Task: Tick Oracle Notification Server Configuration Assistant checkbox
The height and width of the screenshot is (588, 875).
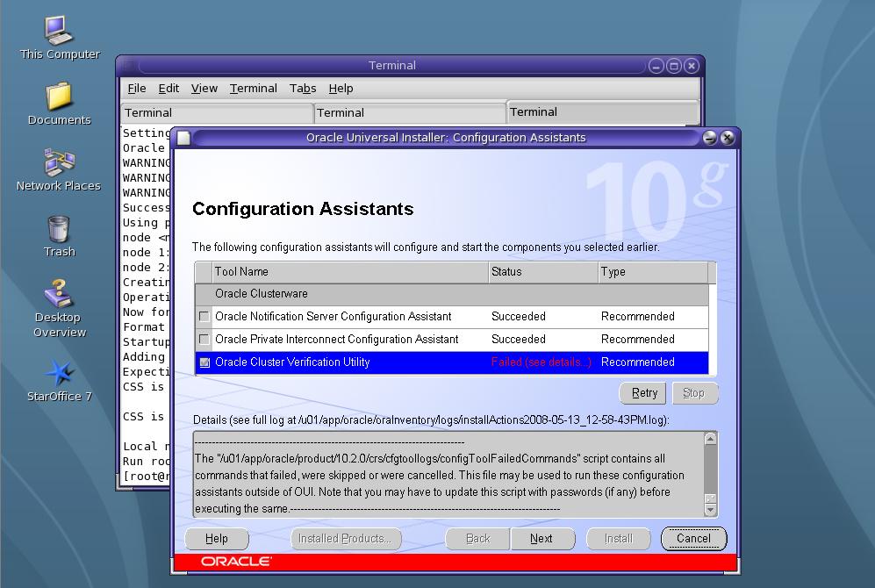Action: pos(204,317)
